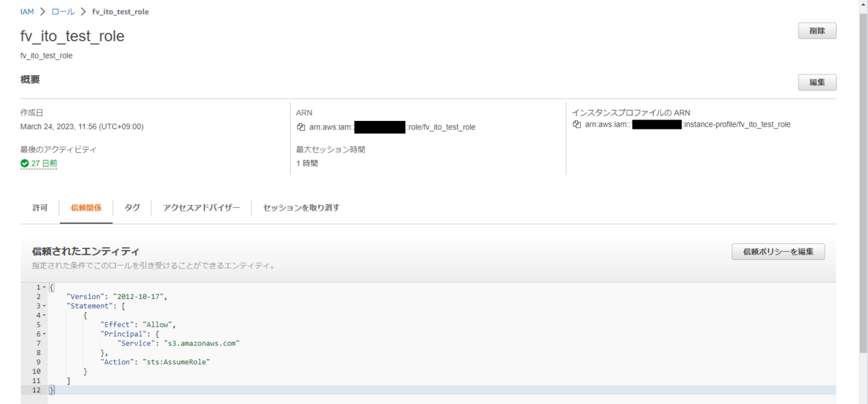Click the 編集 button in 概要
This screenshot has width=868, height=404.
pos(817,83)
